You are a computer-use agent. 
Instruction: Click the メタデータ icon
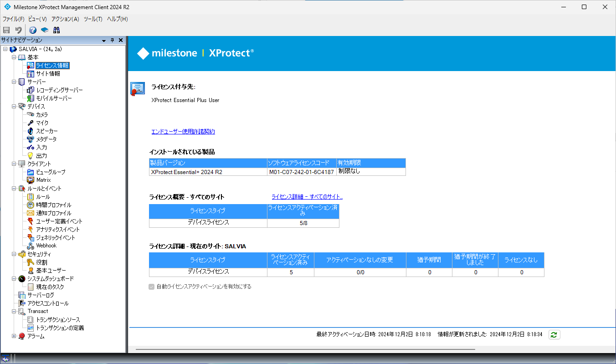click(31, 139)
